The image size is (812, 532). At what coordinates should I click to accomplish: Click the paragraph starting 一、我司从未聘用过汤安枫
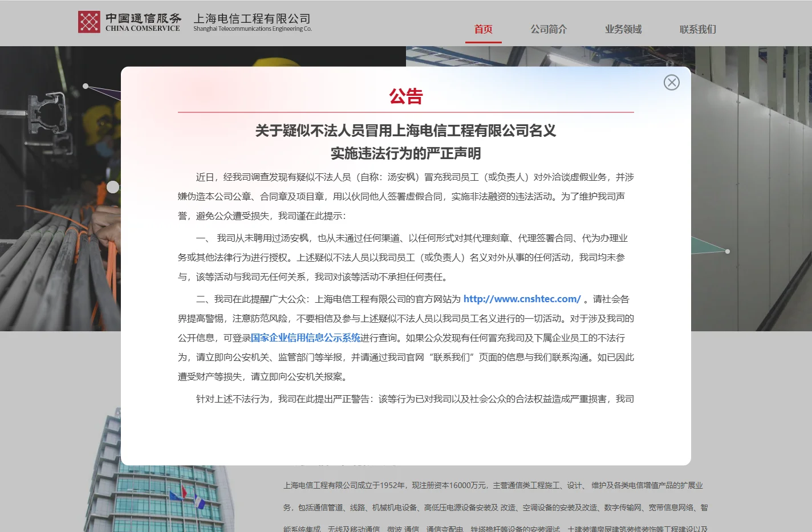click(406, 257)
